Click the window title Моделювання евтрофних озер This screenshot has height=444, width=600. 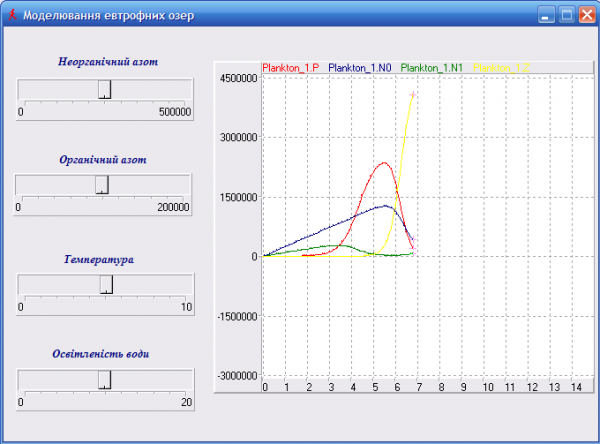(109, 15)
